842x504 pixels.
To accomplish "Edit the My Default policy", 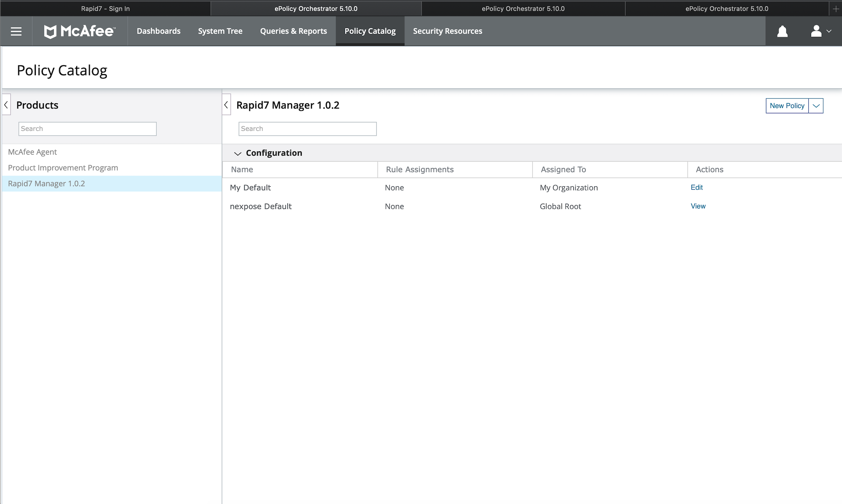I will (696, 187).
